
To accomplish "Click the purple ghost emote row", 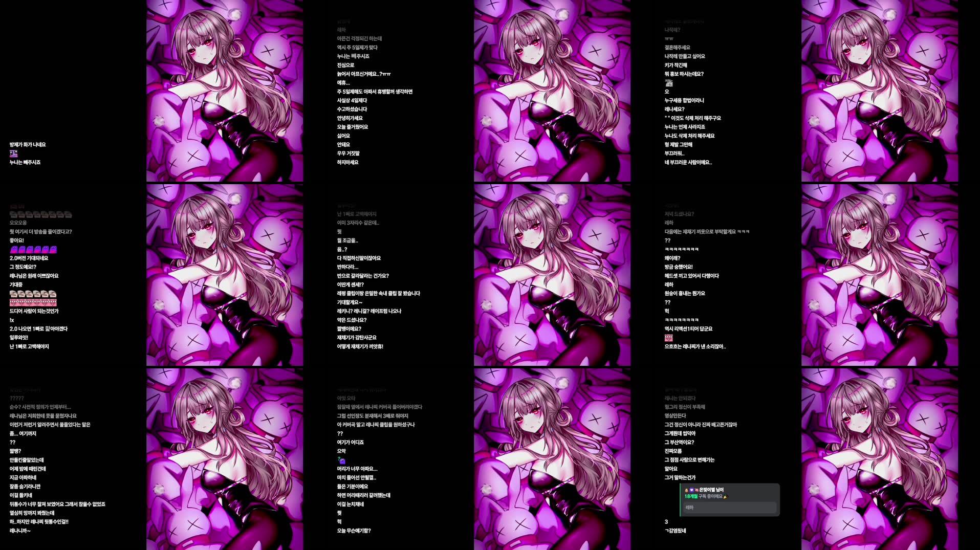I will (33, 249).
